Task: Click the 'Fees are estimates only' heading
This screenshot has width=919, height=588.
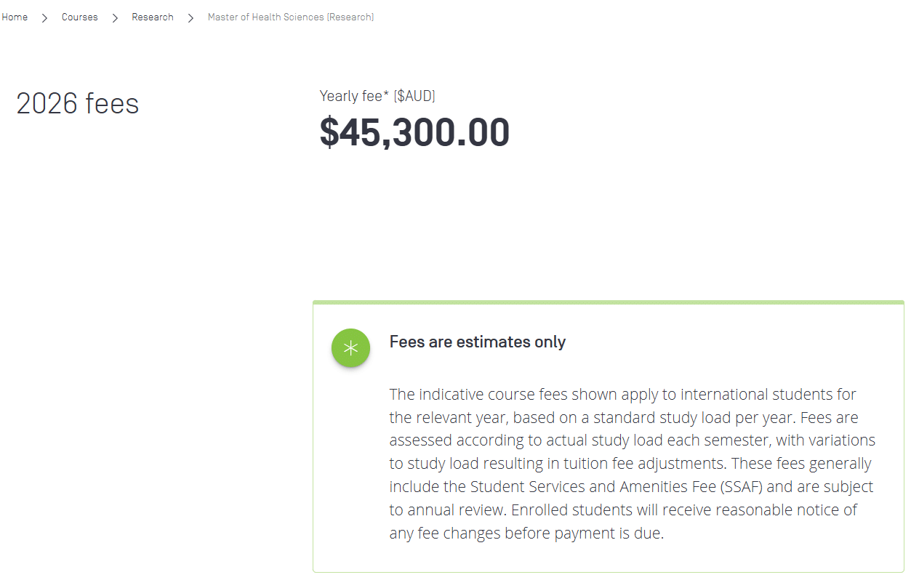Action: pos(477,342)
